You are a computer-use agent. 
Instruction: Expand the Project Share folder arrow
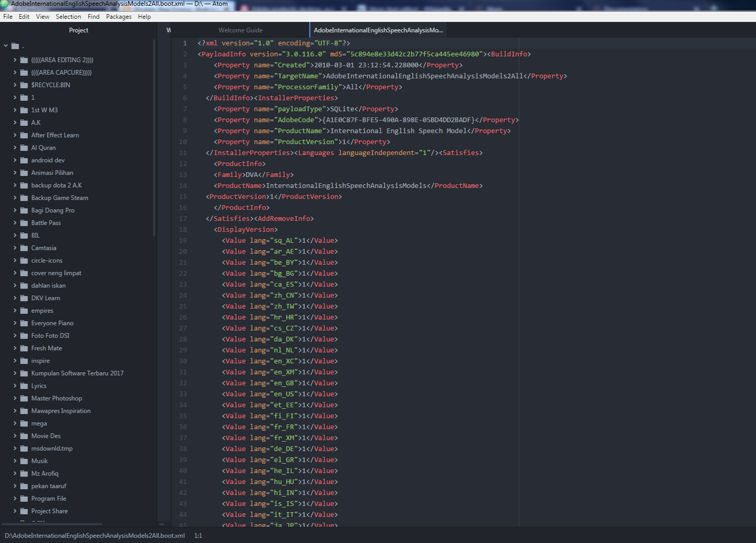pos(15,511)
